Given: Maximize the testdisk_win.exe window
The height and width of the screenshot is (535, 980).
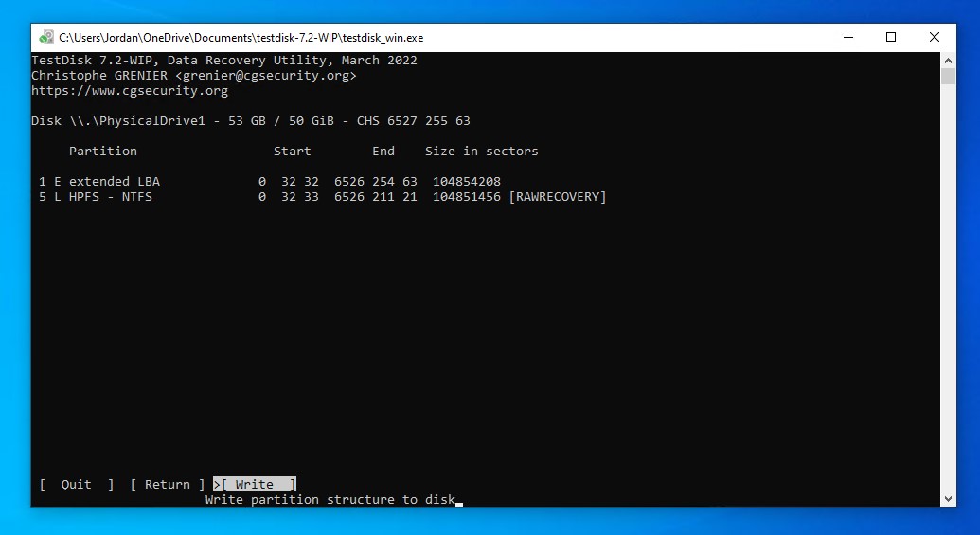Looking at the screenshot, I should click(891, 38).
